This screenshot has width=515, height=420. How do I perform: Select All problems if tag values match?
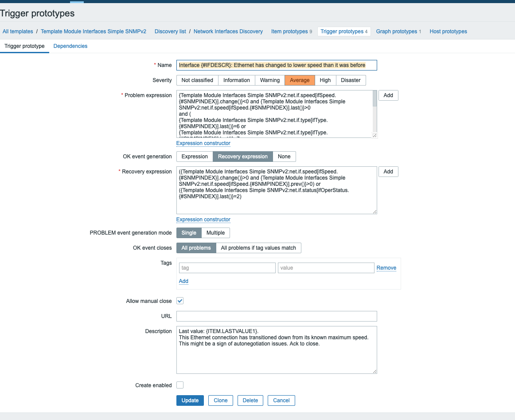coord(258,248)
